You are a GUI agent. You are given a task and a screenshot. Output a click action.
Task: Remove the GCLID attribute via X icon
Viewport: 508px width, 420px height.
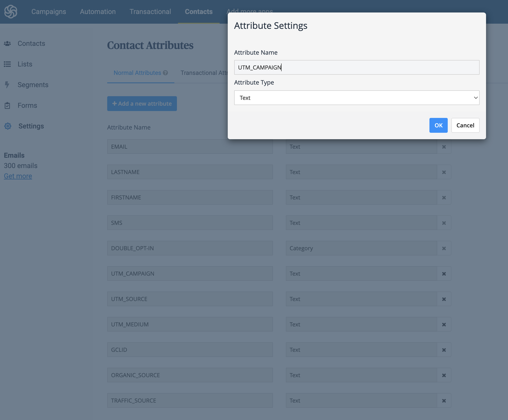(x=444, y=350)
